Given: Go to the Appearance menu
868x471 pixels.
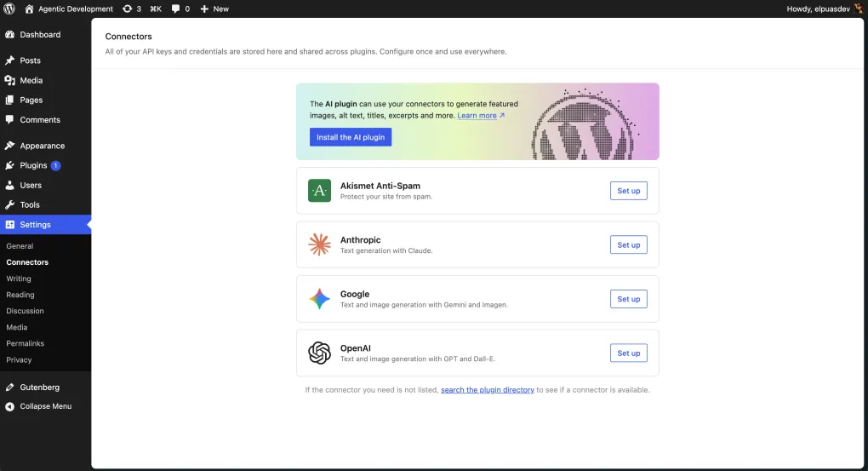Looking at the screenshot, I should click(x=45, y=146).
